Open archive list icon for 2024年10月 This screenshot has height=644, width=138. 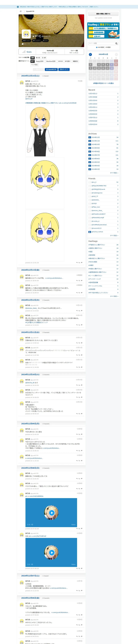pyautogui.click(x=90, y=144)
